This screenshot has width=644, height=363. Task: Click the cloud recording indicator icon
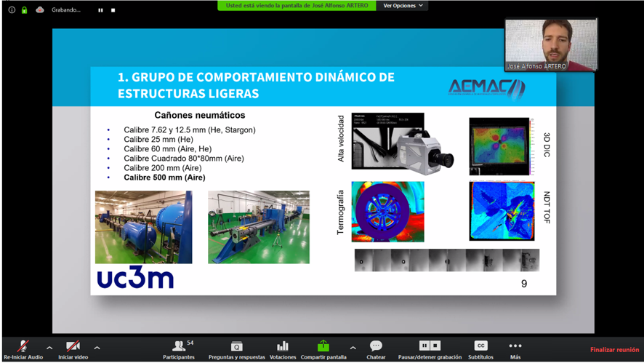click(x=40, y=10)
